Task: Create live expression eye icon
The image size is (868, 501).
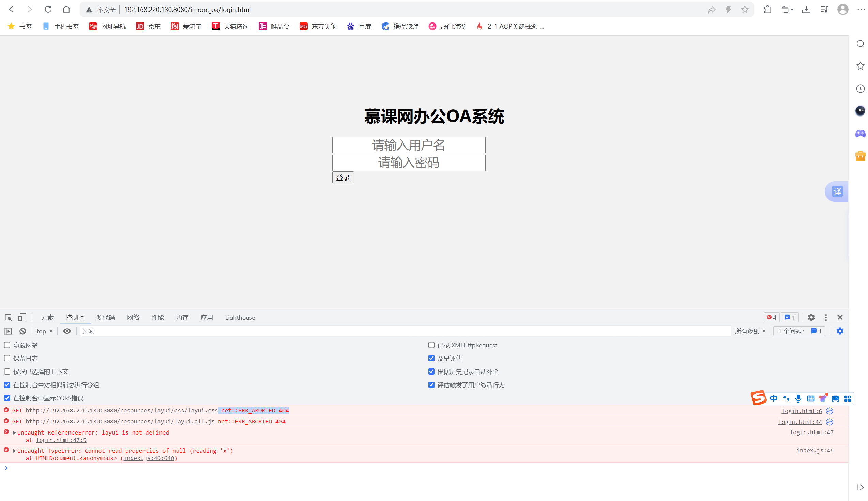Action: pyautogui.click(x=67, y=331)
